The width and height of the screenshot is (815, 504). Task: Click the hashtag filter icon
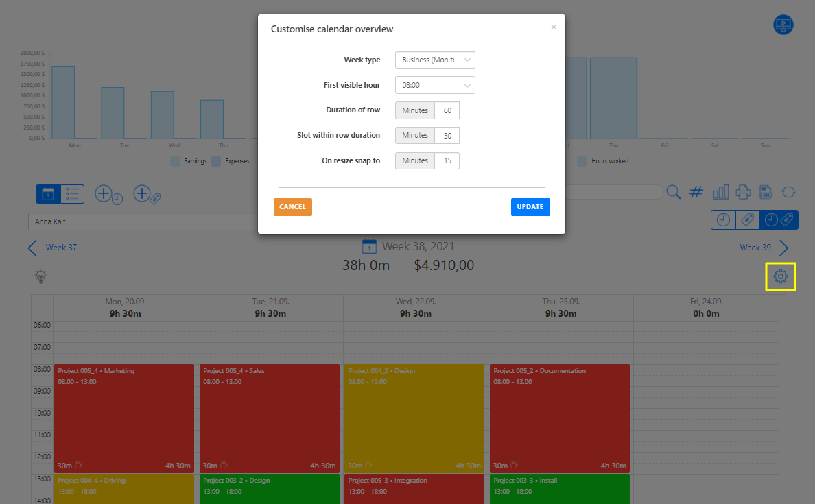(x=696, y=193)
